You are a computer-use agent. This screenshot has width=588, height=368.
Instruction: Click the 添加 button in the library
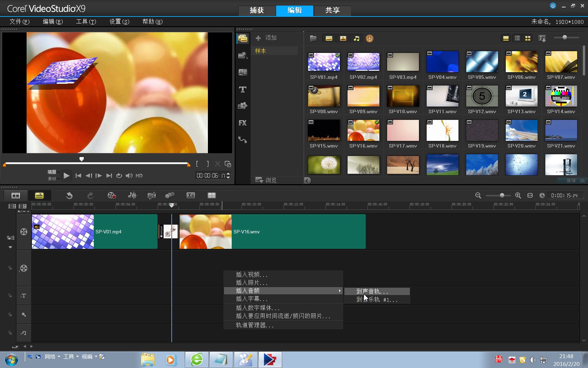tap(266, 38)
